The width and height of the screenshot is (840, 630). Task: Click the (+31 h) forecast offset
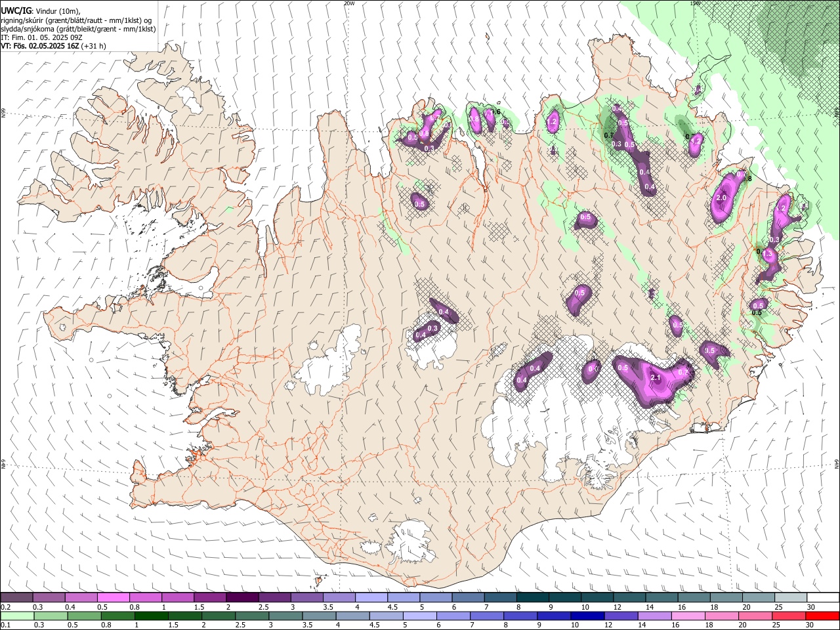pos(93,46)
